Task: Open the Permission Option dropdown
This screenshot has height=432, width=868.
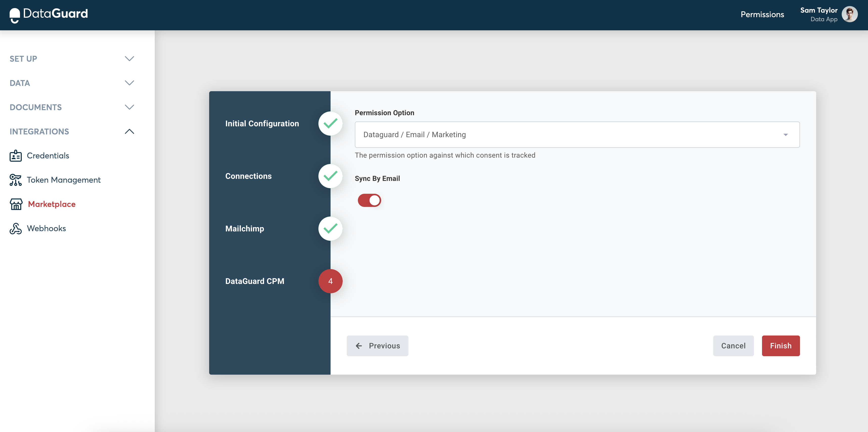Action: point(577,135)
